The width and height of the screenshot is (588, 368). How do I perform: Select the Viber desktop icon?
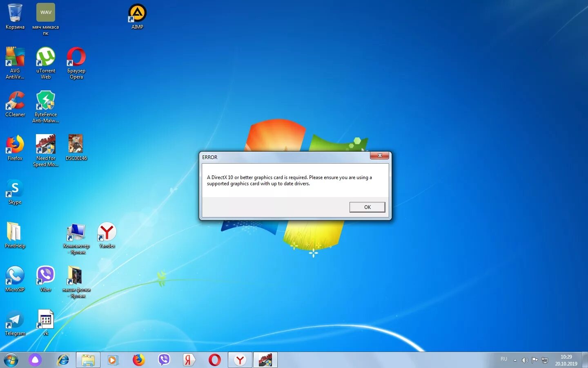pos(46,279)
